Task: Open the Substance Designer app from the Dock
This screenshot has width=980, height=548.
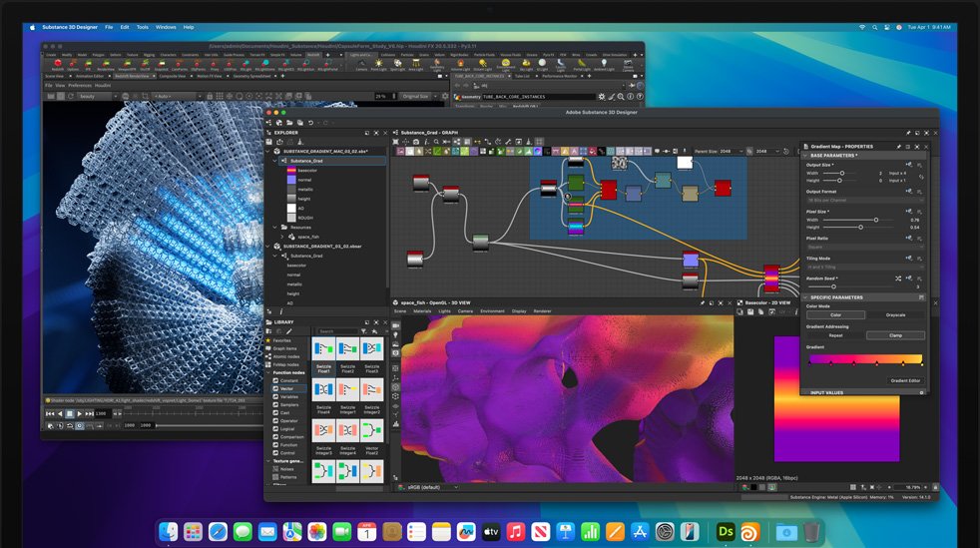Action: [x=726, y=532]
